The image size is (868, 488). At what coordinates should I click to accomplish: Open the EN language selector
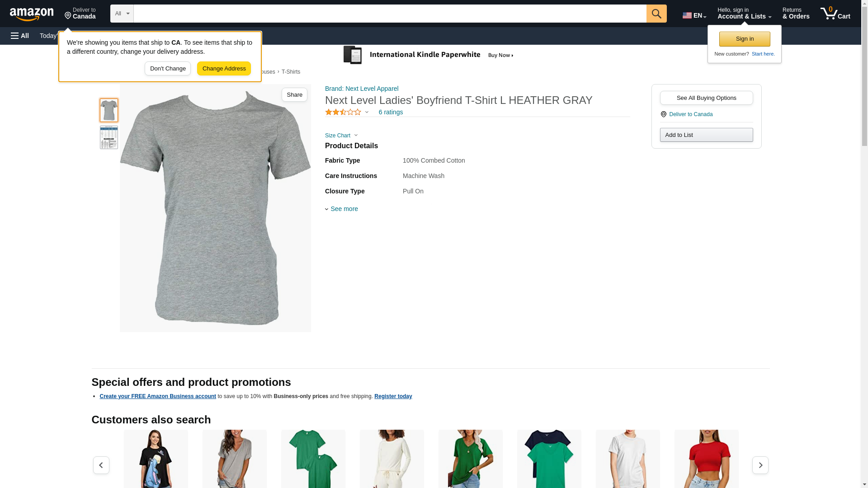pos(694,15)
